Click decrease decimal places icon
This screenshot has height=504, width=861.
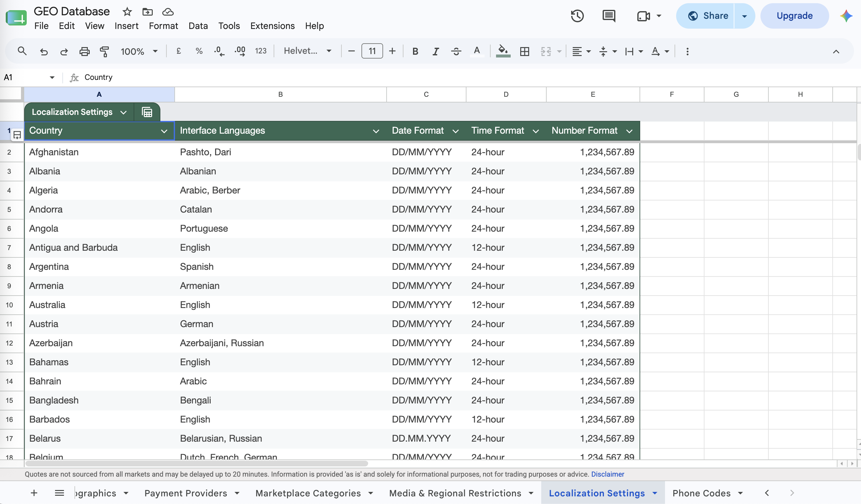pyautogui.click(x=219, y=51)
